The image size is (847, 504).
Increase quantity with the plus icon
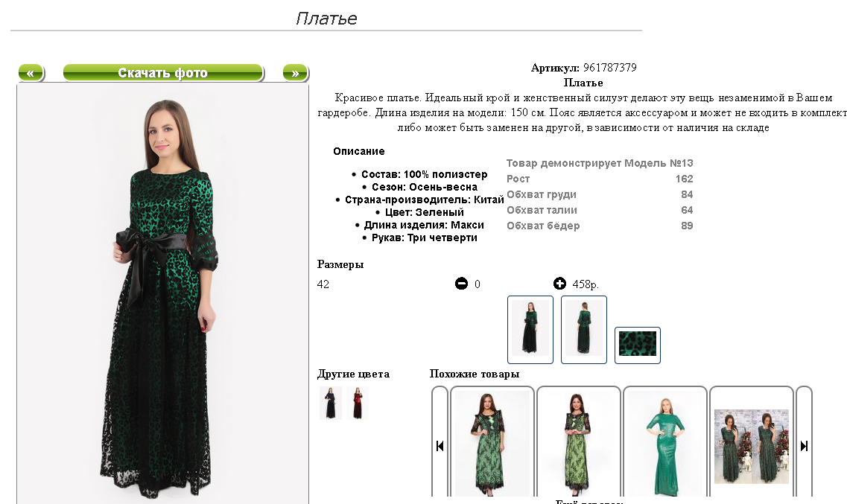click(x=559, y=284)
